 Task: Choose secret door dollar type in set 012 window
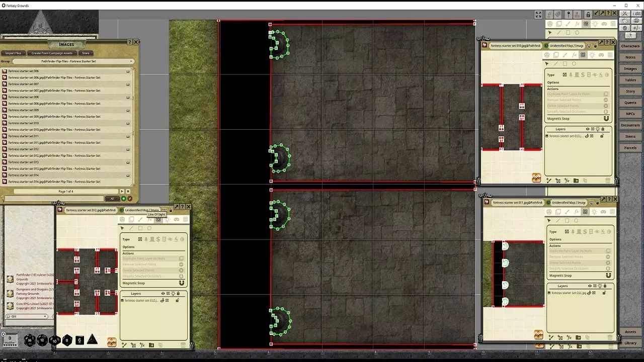[x=158, y=239]
